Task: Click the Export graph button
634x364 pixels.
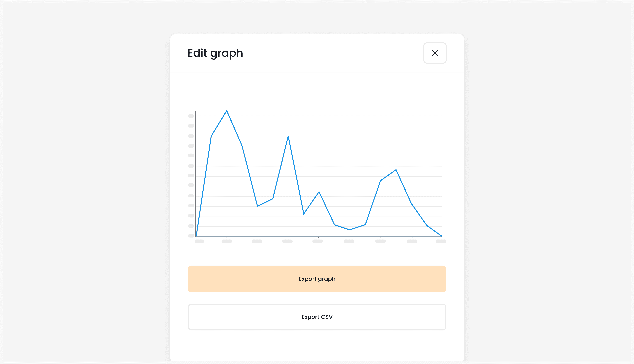Action: click(x=317, y=279)
